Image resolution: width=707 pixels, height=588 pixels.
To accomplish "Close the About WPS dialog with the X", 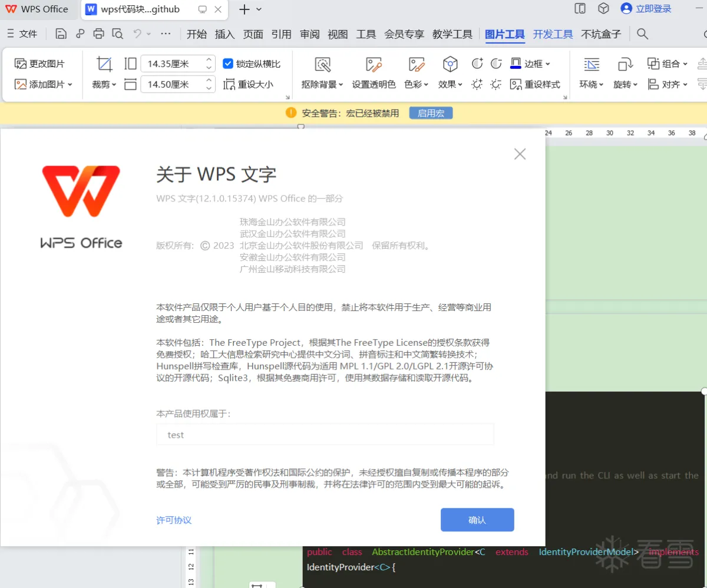I will click(x=520, y=154).
